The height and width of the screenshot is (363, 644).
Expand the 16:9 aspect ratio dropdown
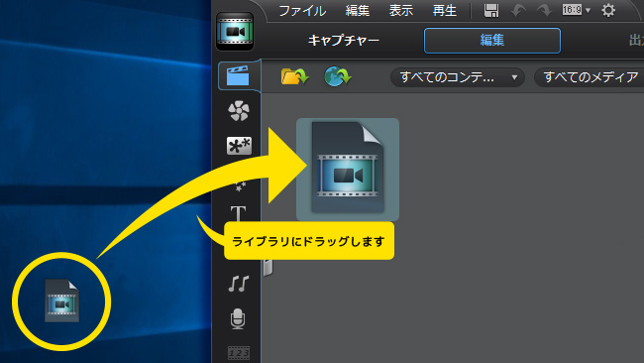(577, 10)
